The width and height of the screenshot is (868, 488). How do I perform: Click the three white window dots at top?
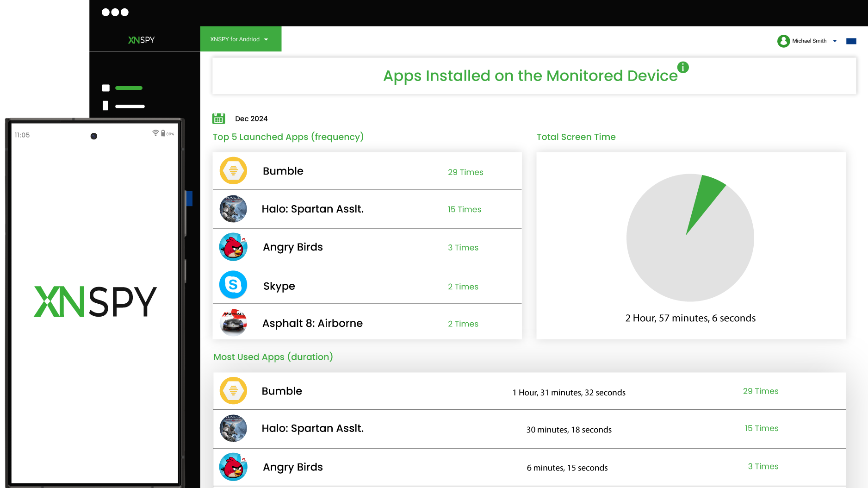click(x=115, y=13)
